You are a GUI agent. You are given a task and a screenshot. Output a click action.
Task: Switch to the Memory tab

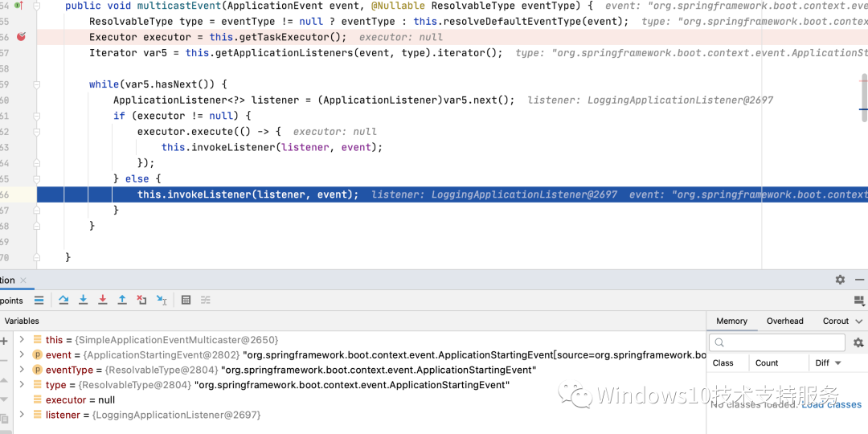click(x=731, y=321)
